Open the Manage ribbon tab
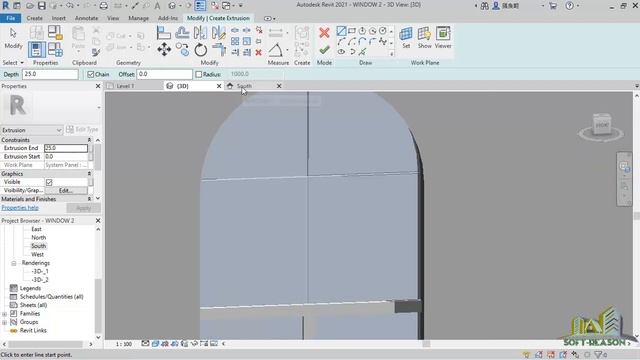The image size is (640, 360). point(138,18)
